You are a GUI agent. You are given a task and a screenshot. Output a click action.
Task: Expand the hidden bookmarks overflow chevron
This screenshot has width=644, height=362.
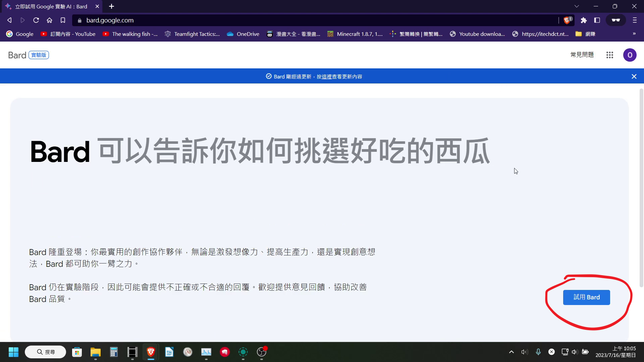tap(634, 34)
